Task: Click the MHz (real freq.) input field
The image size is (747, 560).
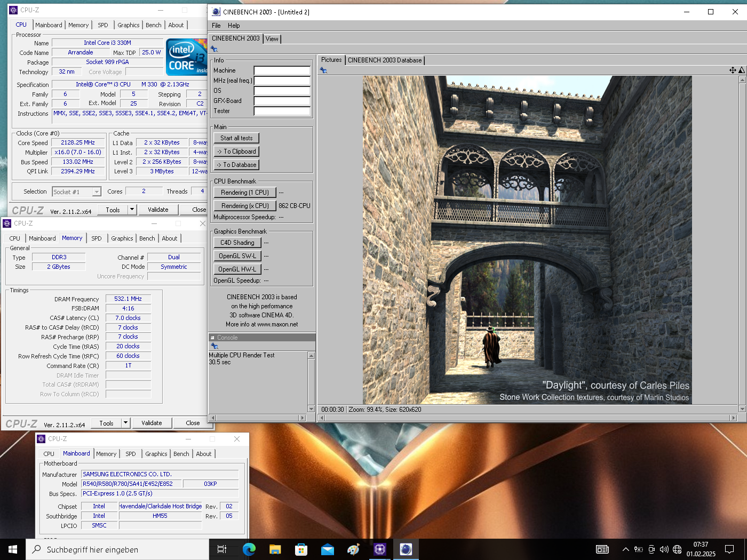Action: 282,81
